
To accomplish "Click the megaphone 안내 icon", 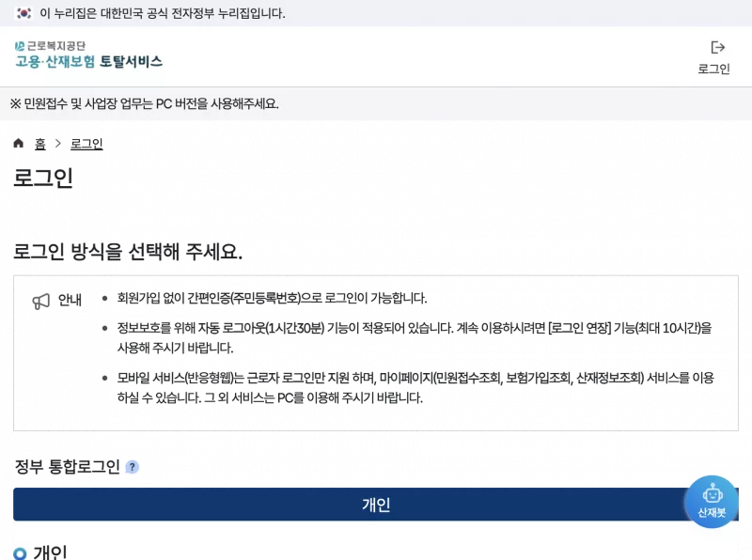I will tap(40, 301).
